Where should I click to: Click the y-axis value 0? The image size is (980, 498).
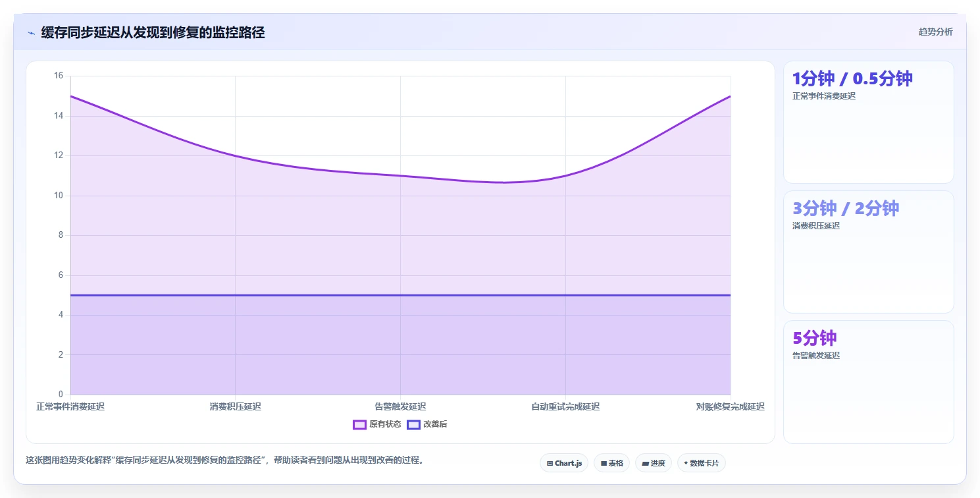61,395
